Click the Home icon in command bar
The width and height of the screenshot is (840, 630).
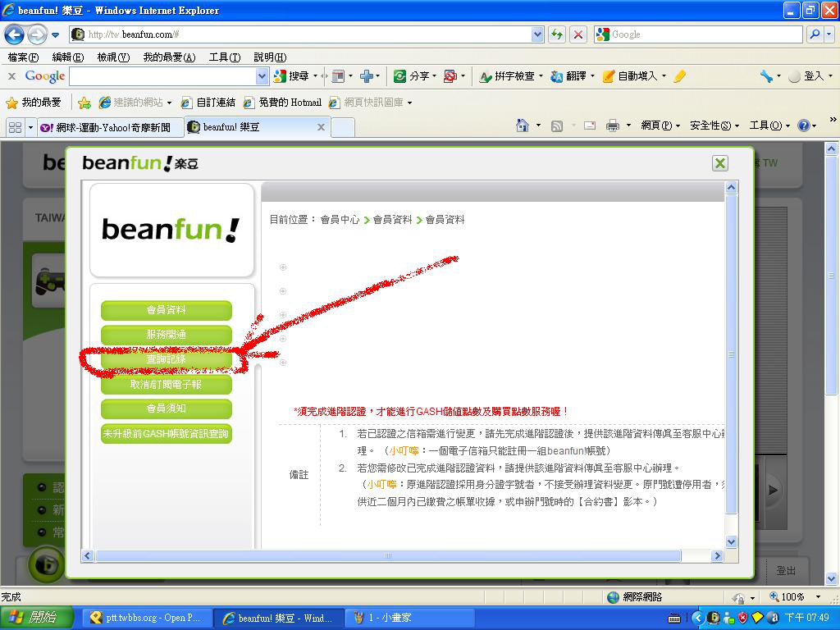point(523,126)
